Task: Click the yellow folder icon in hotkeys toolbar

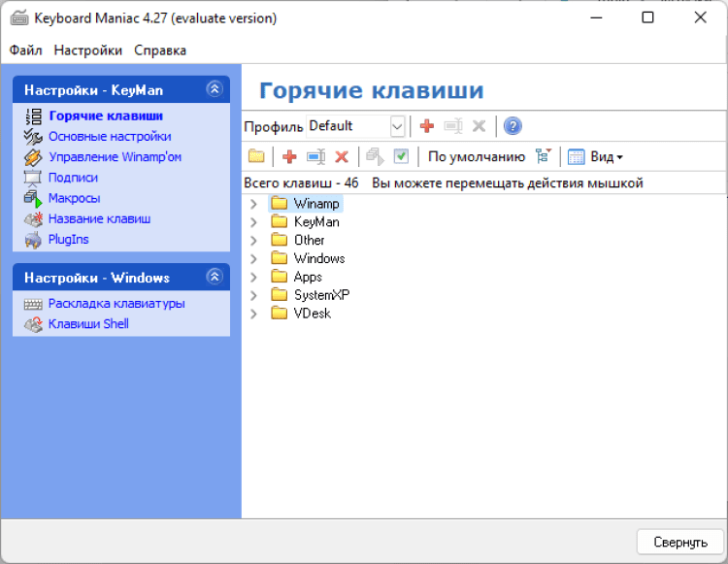Action: click(256, 156)
